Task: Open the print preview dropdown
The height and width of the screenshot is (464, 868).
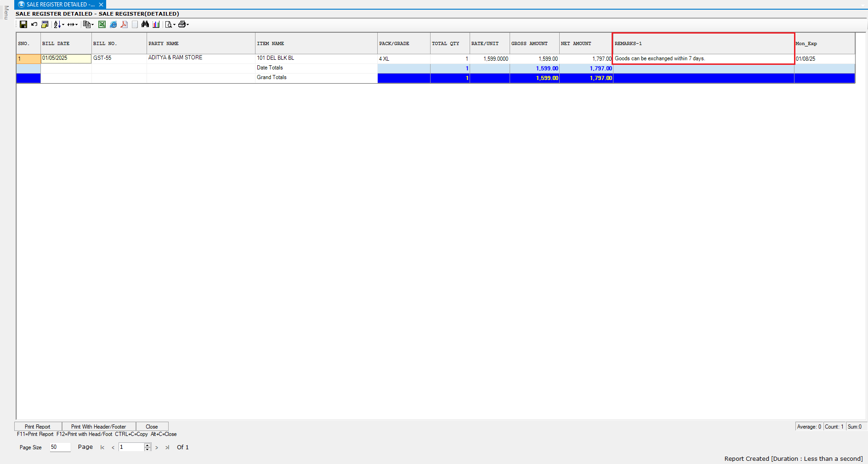Action: [x=174, y=25]
